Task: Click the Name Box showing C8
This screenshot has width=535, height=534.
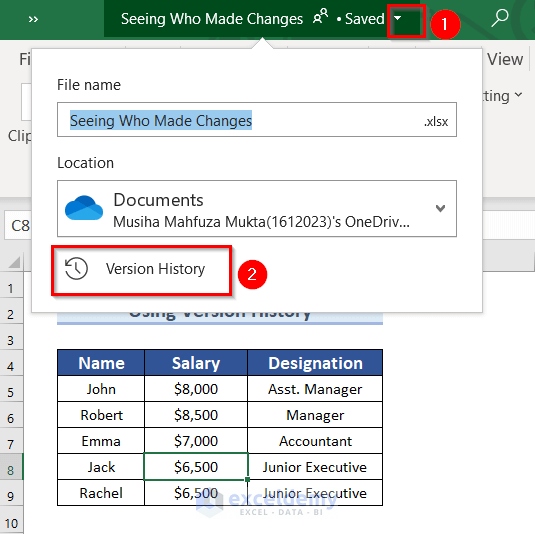Action: pyautogui.click(x=18, y=225)
